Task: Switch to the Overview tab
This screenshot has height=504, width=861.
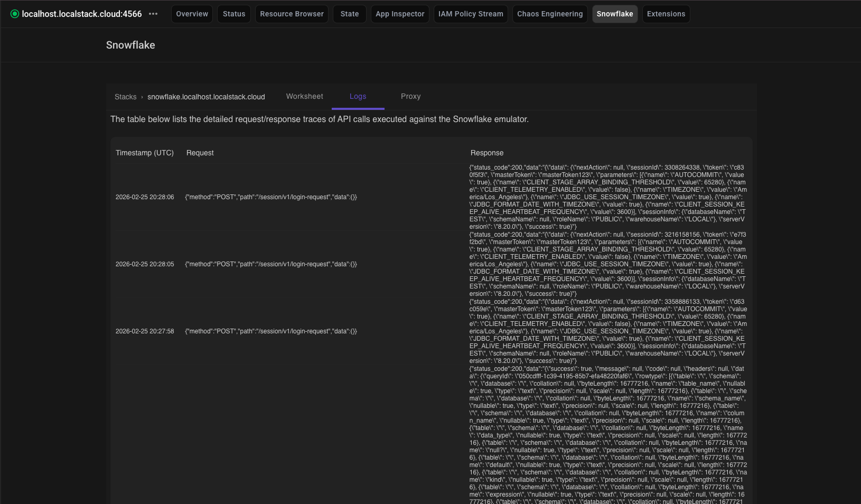Action: (x=191, y=14)
